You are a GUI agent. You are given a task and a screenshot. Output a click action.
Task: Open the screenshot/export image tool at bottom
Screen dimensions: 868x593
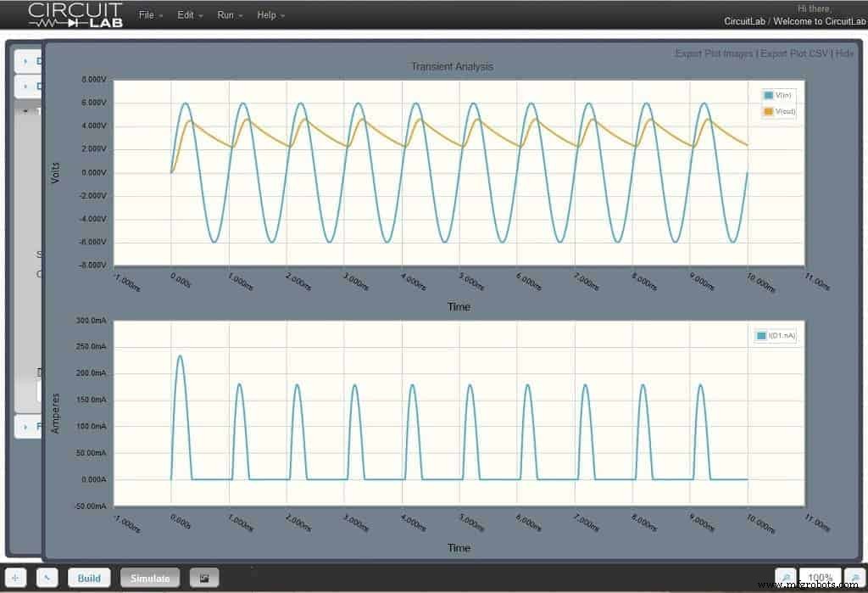pos(203,578)
